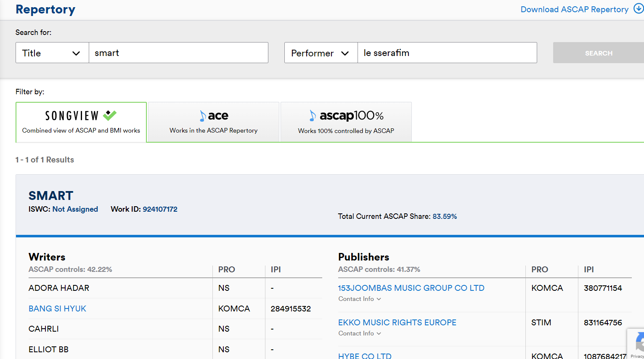Click the ASCAP100% music note logo
This screenshot has width=644, height=359.
coord(313,116)
